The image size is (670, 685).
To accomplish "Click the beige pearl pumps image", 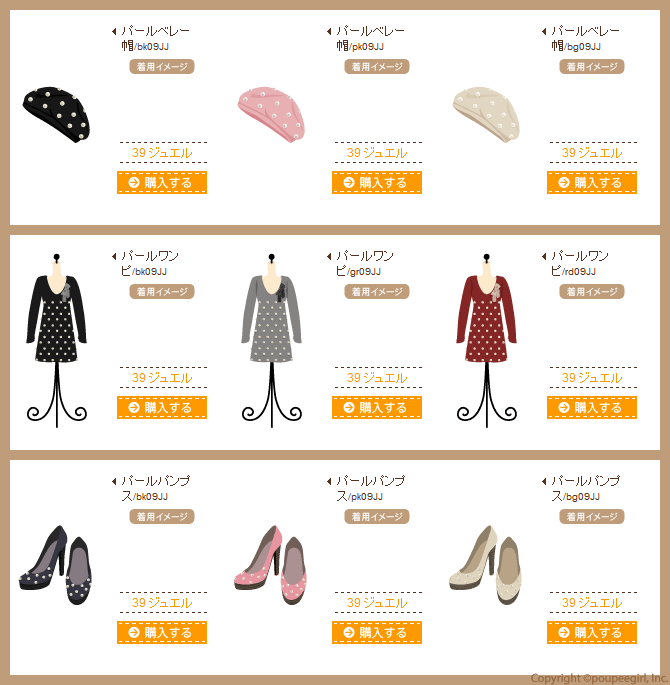I will coord(485,565).
